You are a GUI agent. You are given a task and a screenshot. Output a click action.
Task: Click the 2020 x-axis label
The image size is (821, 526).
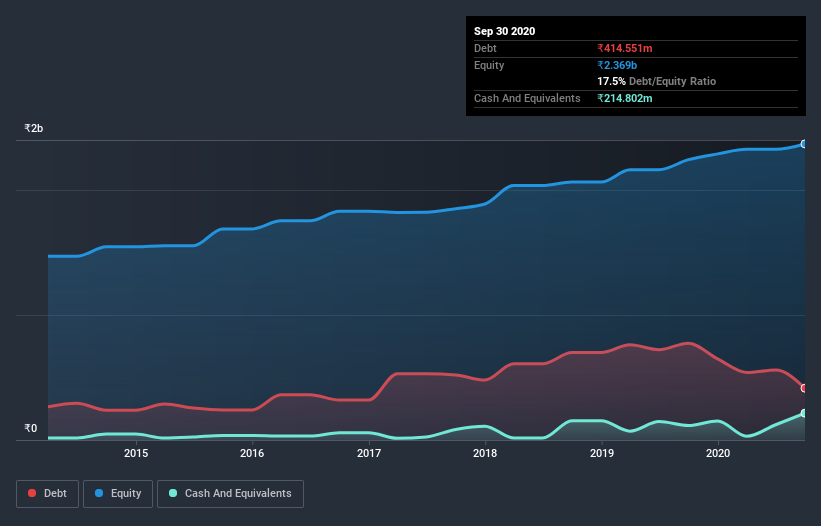coord(718,453)
